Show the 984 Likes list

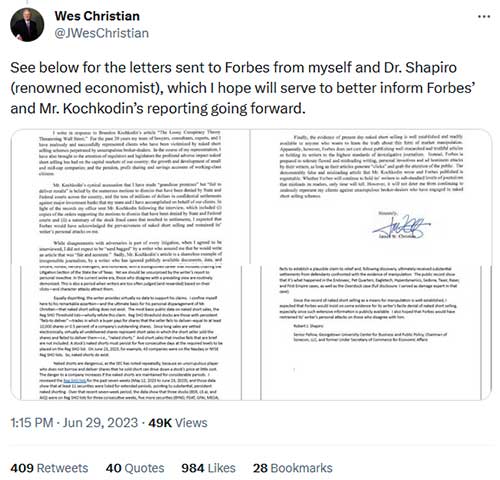pyautogui.click(x=208, y=468)
